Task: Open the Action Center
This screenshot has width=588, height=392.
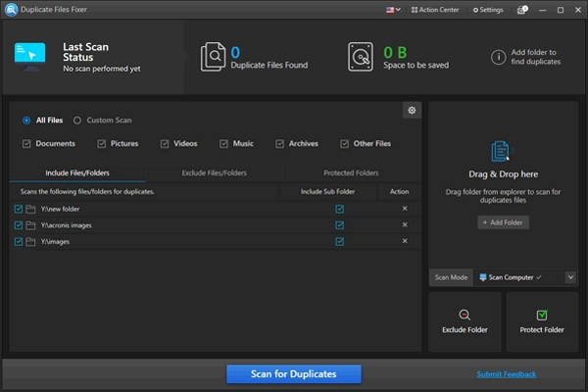Action: 435,10
